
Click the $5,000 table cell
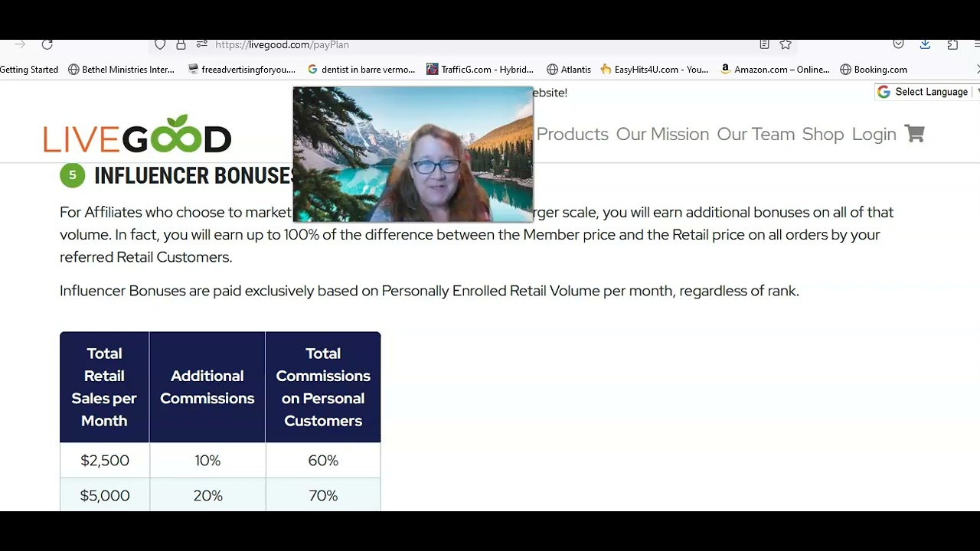(105, 495)
